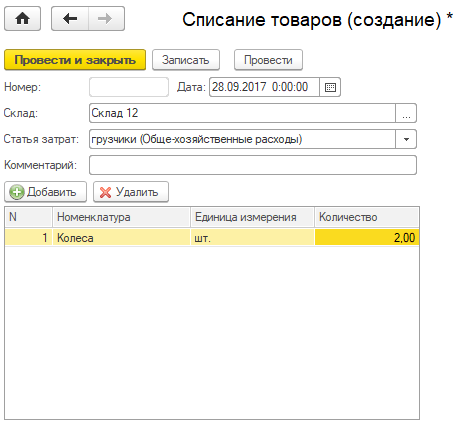Post the document with Провести

pyautogui.click(x=268, y=60)
